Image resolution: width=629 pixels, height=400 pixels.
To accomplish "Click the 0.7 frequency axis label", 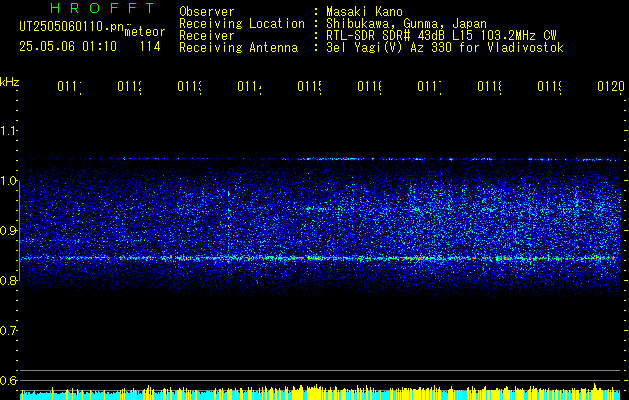I will click(x=8, y=331).
